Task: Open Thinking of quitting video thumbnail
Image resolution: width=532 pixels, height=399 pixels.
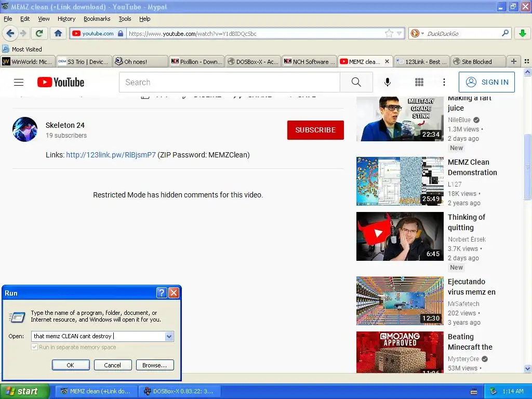Action: [400, 236]
